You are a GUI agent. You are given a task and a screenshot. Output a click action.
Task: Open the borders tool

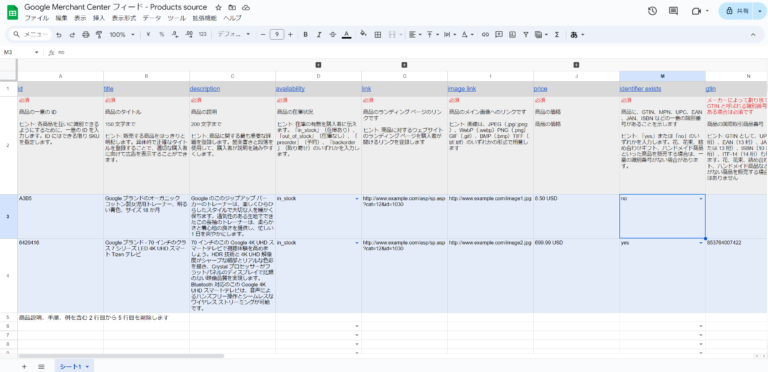378,35
